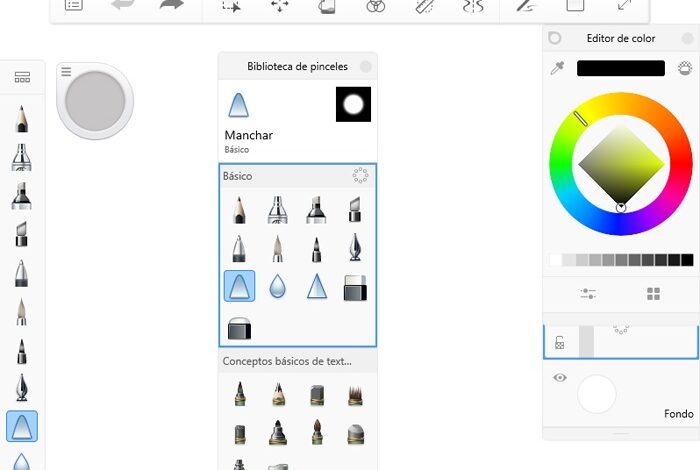
Task: Pick the felt tip pen in the Básico set
Action: point(317,249)
